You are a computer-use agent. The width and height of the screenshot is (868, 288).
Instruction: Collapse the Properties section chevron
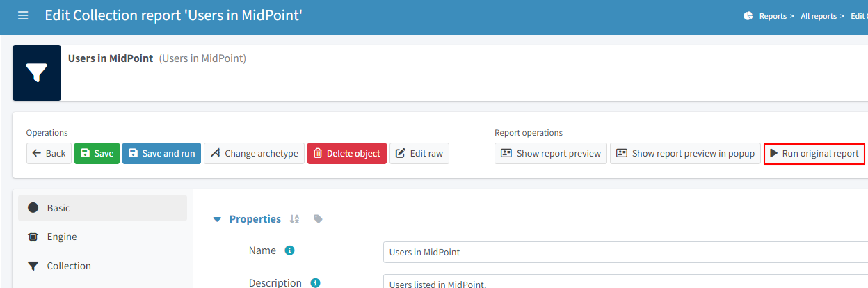click(217, 219)
